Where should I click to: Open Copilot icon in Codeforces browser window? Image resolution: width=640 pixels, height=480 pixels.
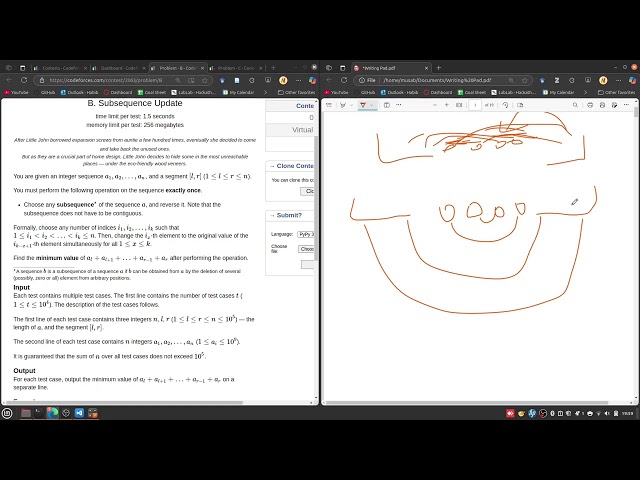pyautogui.click(x=312, y=80)
